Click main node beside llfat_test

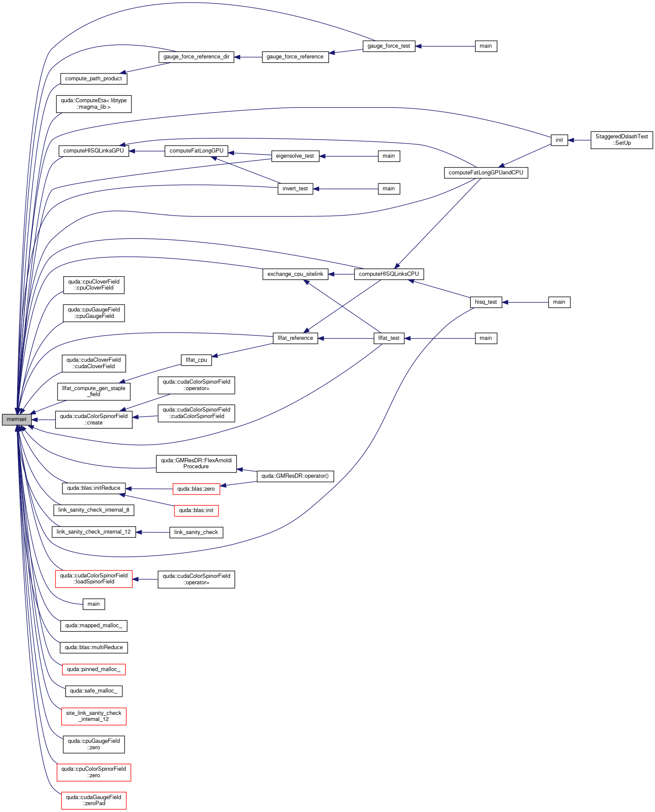(486, 339)
